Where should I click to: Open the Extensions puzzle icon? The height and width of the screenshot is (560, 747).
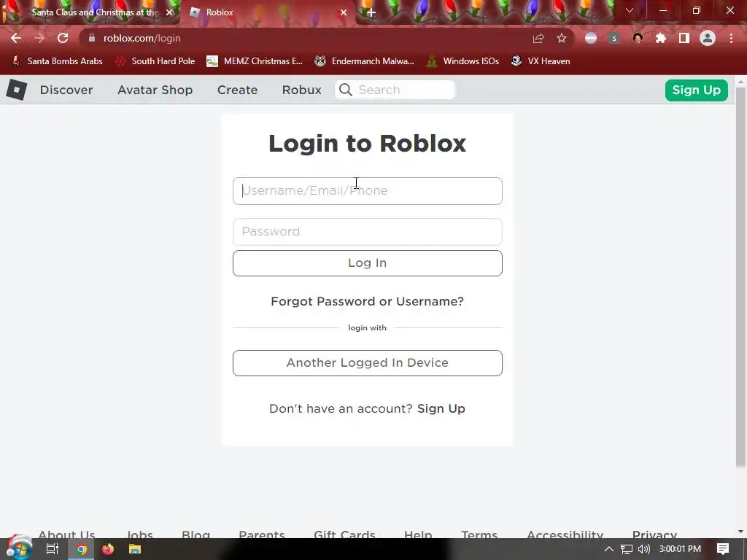click(x=661, y=38)
